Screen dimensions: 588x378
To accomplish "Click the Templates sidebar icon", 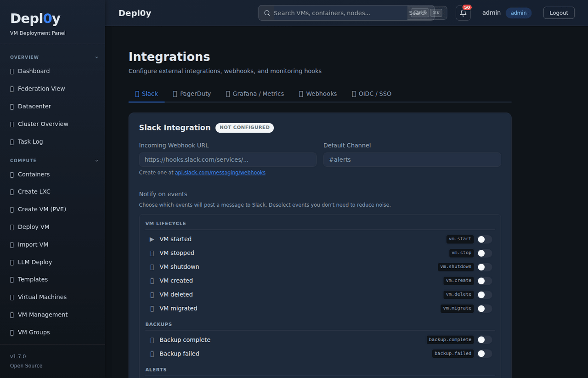I will (12, 280).
